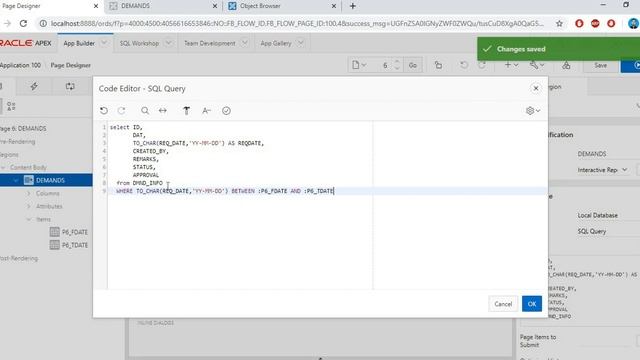Image resolution: width=640 pixels, height=360 pixels.
Task: Click hammer icon in Code Editor toolbar
Action: pos(187,111)
